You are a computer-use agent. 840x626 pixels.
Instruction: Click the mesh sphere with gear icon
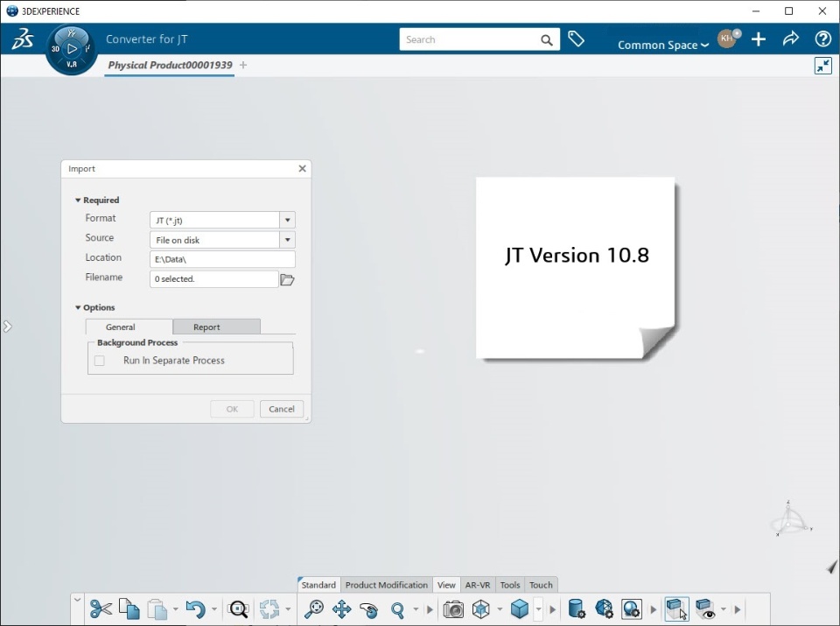(x=604, y=608)
